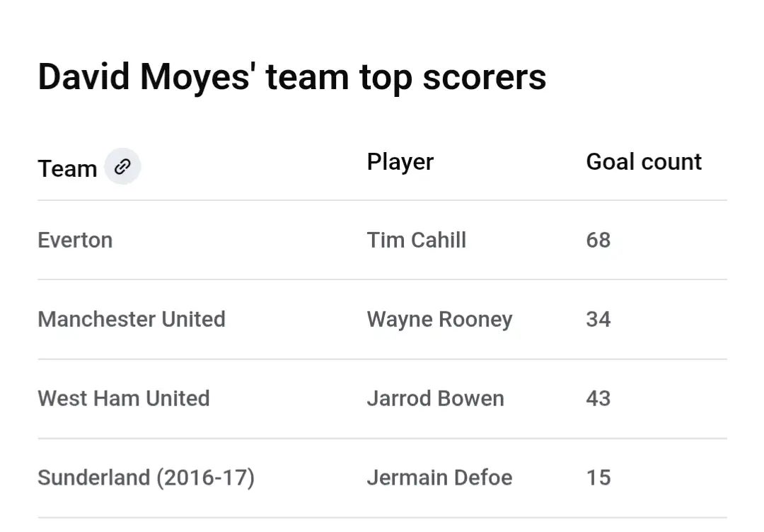Click the Tim Cahill player name
This screenshot has height=532, width=764.
[416, 240]
